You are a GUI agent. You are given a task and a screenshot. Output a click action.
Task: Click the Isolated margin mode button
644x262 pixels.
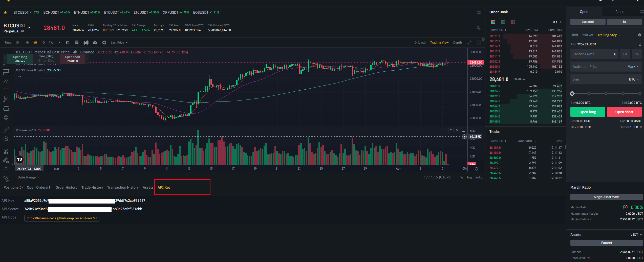tap(588, 22)
